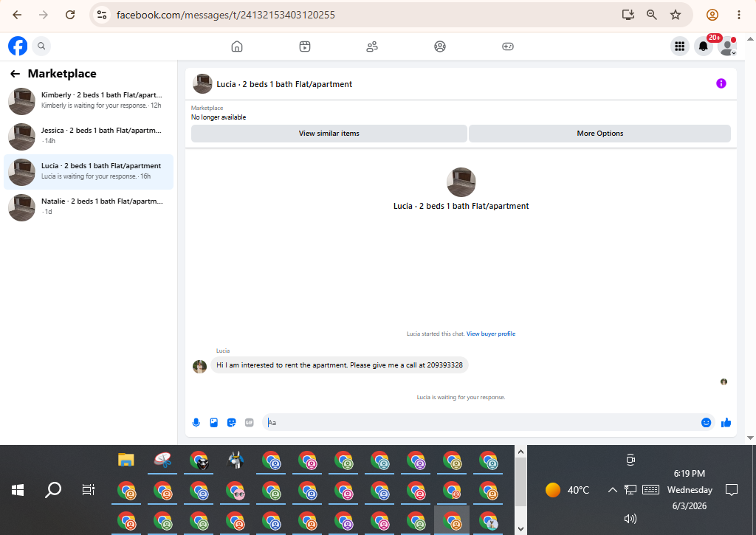756x535 pixels.
Task: Open Windows taskbar search
Action: (x=53, y=490)
